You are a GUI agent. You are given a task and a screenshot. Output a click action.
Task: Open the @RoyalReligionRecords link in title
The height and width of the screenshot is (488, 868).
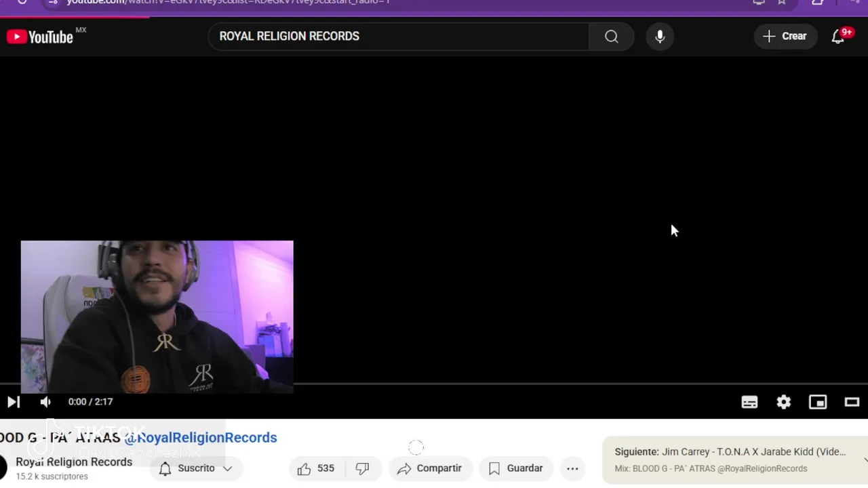point(201,438)
